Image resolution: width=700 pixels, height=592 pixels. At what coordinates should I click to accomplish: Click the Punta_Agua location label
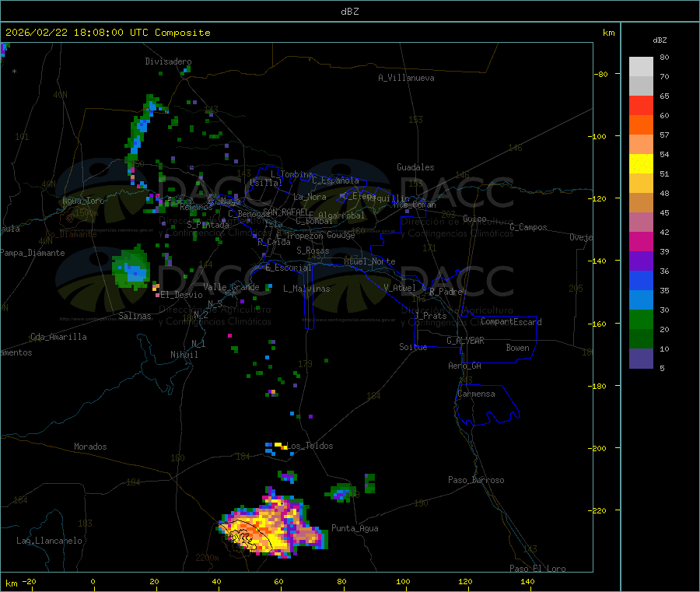(355, 528)
